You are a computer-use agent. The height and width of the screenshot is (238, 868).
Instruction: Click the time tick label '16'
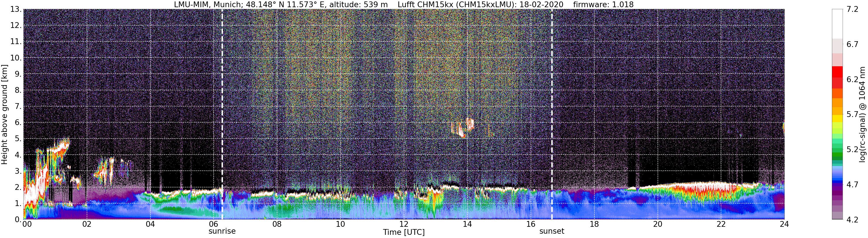tap(531, 224)
